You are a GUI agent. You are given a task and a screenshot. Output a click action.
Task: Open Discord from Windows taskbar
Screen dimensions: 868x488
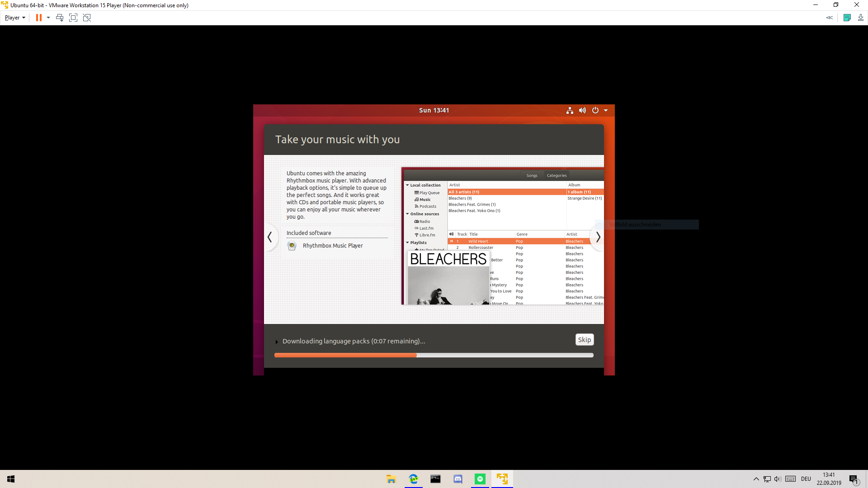coord(458,479)
